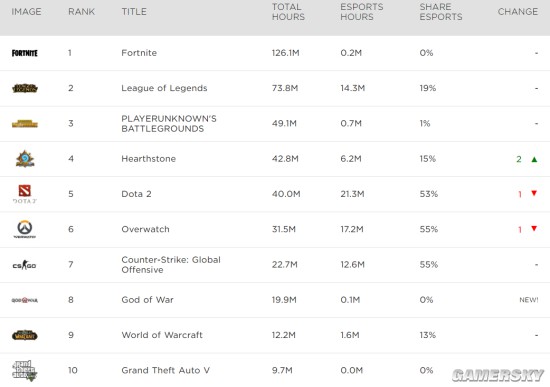Click the Hearthstone logo icon
The image size is (550, 387).
(25, 159)
